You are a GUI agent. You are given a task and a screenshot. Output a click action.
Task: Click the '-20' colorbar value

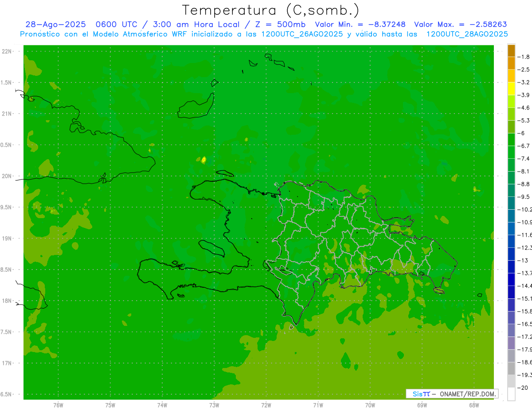pos(523,388)
